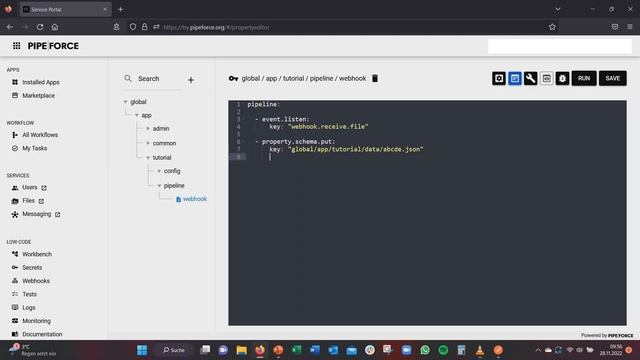The height and width of the screenshot is (360, 640).
Task: Click the white top-right search box
Action: coord(560,46)
